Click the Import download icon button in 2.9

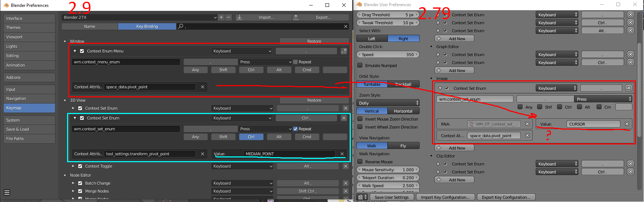coord(239,17)
